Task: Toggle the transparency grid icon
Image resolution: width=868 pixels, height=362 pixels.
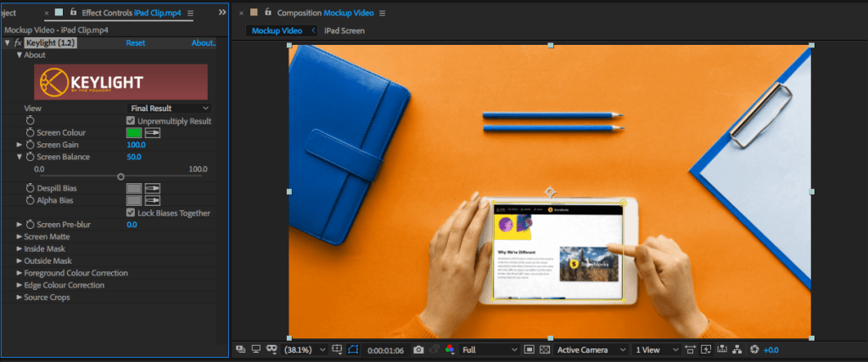Action: click(x=545, y=349)
